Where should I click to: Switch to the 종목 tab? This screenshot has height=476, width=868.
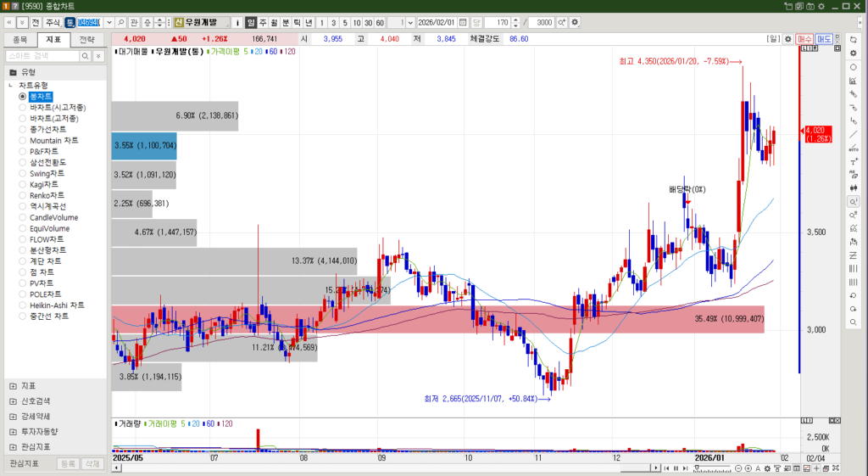pyautogui.click(x=20, y=39)
